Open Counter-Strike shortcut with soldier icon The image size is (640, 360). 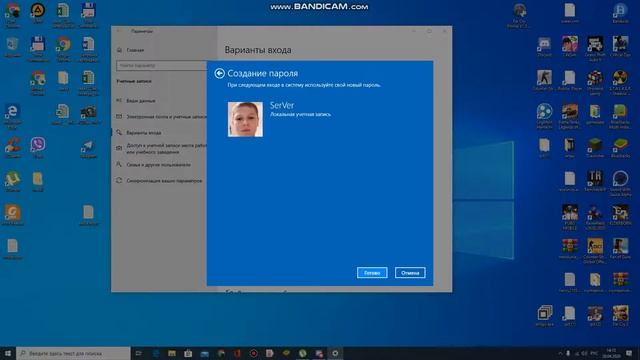tap(544, 81)
